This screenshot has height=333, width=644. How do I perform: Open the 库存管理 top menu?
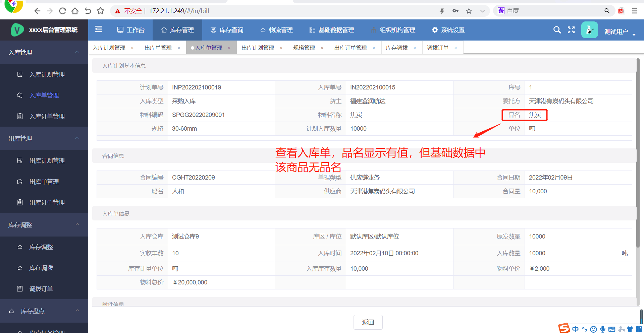point(177,30)
